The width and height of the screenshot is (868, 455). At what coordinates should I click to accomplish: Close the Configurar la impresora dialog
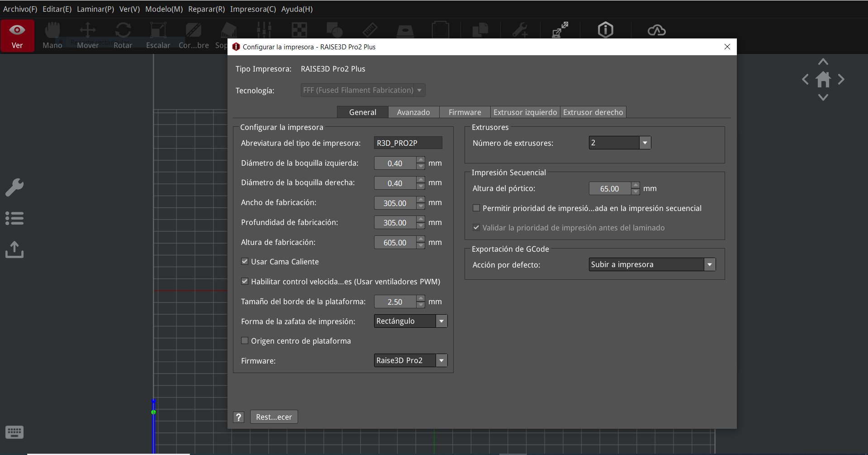[727, 47]
